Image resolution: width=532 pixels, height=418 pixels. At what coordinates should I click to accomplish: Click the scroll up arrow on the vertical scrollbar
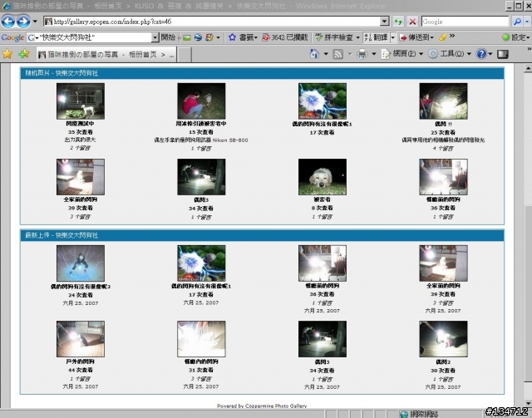pos(528,68)
